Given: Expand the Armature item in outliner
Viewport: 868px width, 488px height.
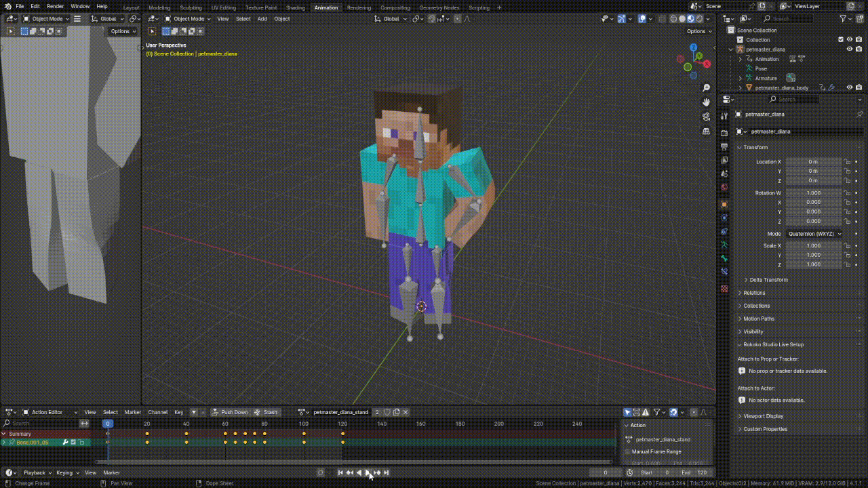Looking at the screenshot, I should point(741,78).
